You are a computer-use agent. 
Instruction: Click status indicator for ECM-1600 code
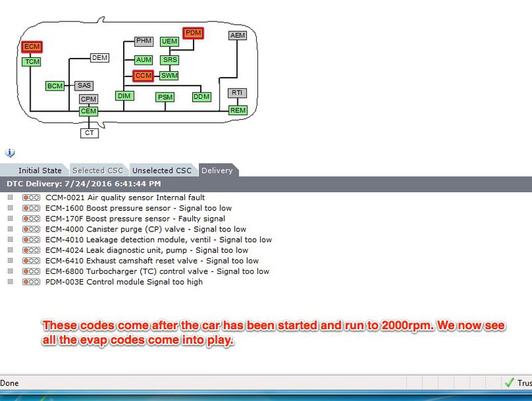tap(31, 208)
